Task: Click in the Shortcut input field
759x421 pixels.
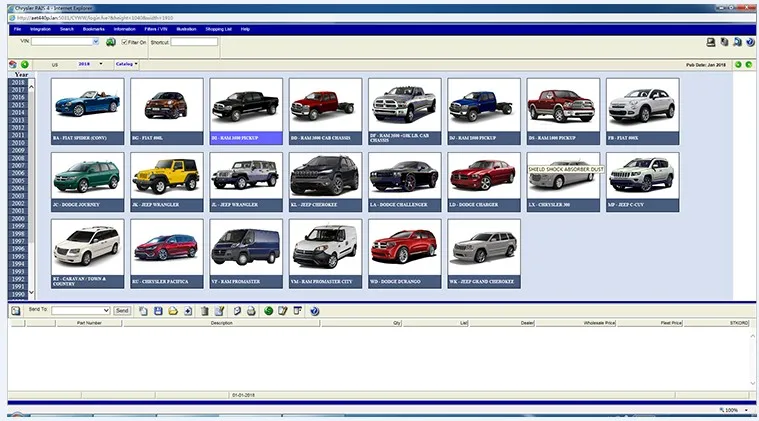Action: [194, 42]
